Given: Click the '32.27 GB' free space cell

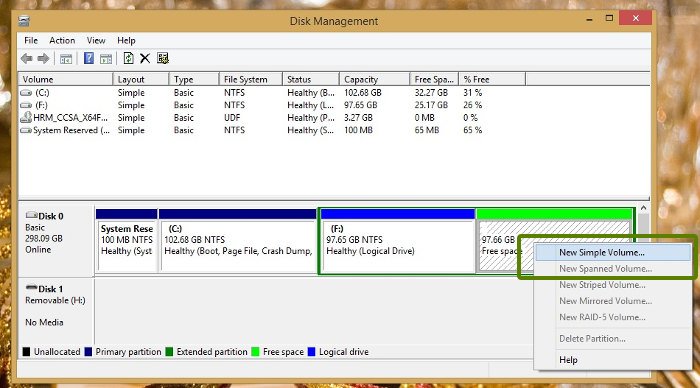Looking at the screenshot, I should [x=431, y=93].
